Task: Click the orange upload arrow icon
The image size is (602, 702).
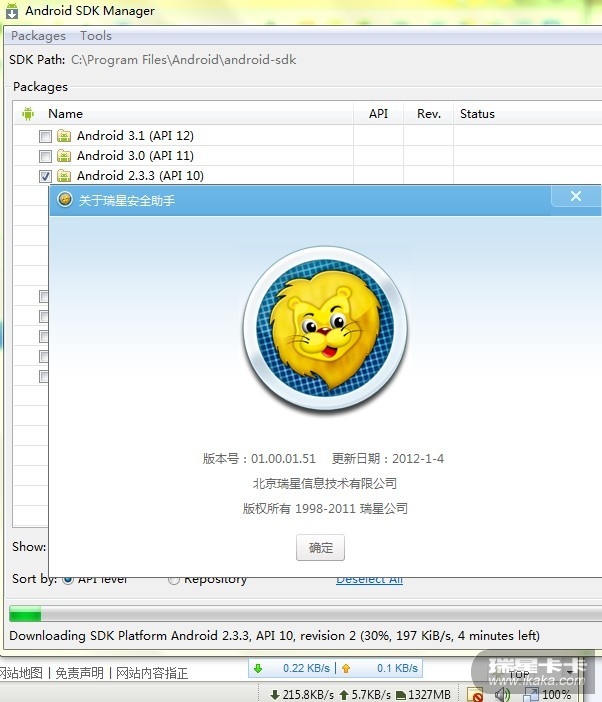Action: [346, 668]
